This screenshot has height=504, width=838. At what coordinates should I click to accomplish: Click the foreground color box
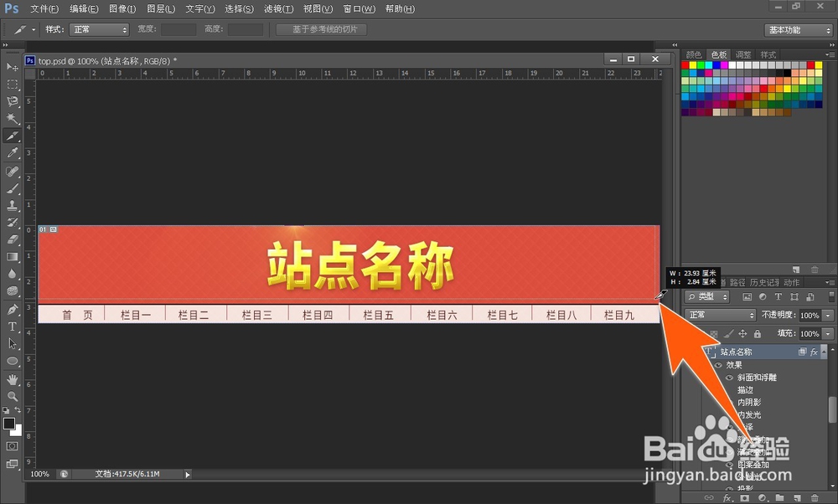(8, 424)
